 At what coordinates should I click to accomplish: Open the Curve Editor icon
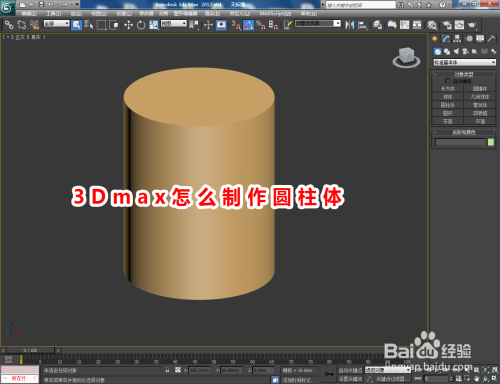(x=405, y=25)
